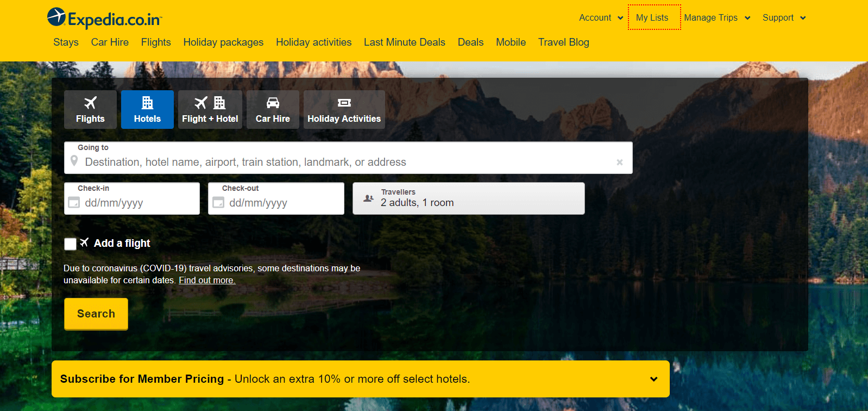This screenshot has height=411, width=868.
Task: Select the Flight + Hotel tab
Action: point(210,109)
